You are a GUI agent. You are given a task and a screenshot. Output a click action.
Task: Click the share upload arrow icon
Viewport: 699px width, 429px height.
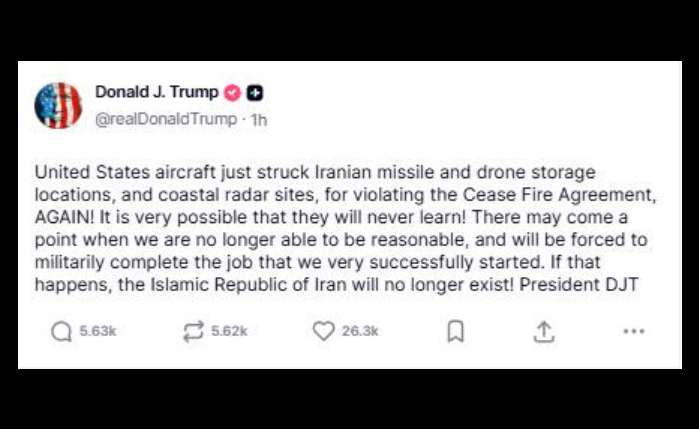(544, 332)
